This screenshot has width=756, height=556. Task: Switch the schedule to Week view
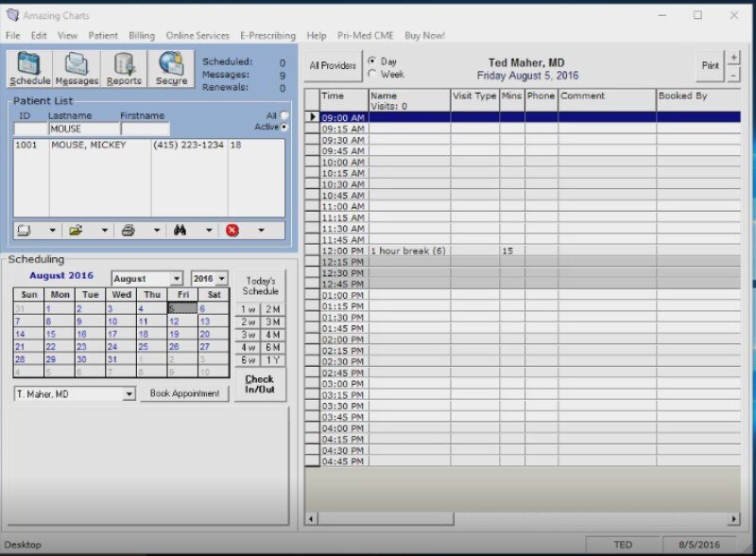click(372, 74)
